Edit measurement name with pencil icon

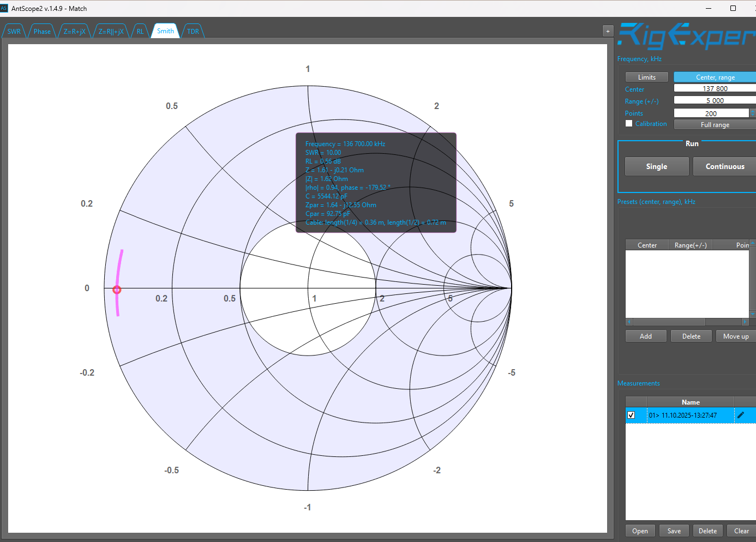(741, 415)
